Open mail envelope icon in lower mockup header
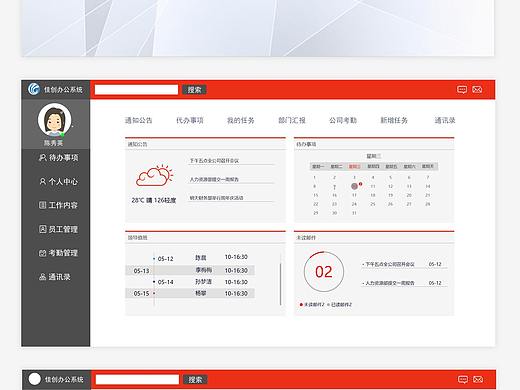Viewport: 520px width, 390px height. [x=478, y=379]
